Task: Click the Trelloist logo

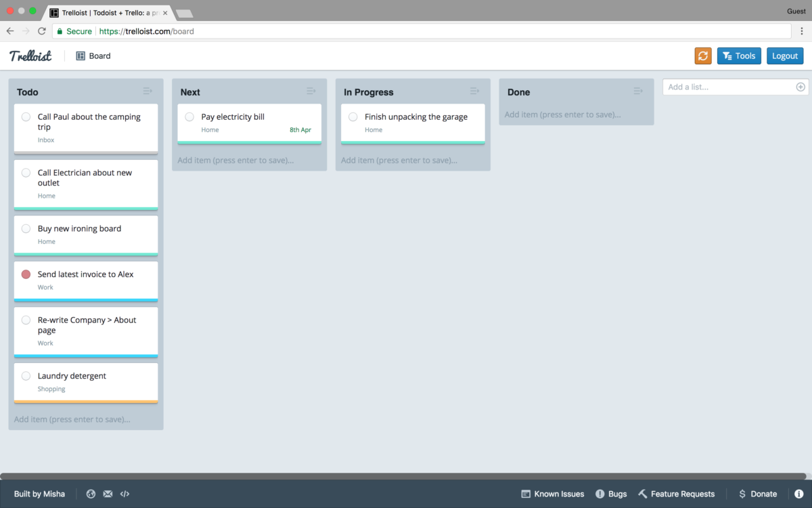Action: click(x=30, y=56)
